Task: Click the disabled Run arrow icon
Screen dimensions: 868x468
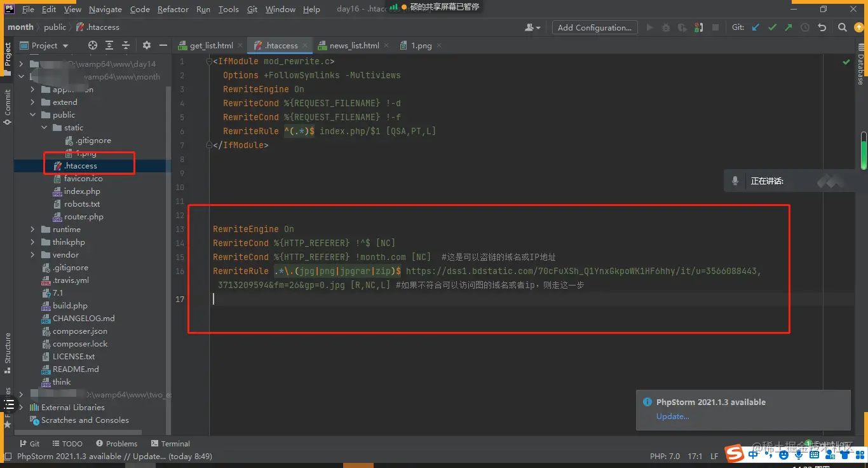Action: 649,27
